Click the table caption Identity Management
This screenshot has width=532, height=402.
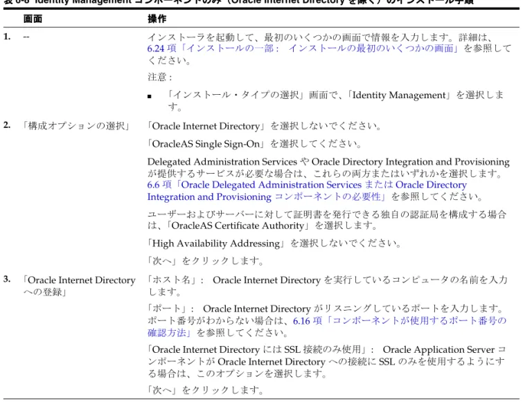(x=238, y=2)
